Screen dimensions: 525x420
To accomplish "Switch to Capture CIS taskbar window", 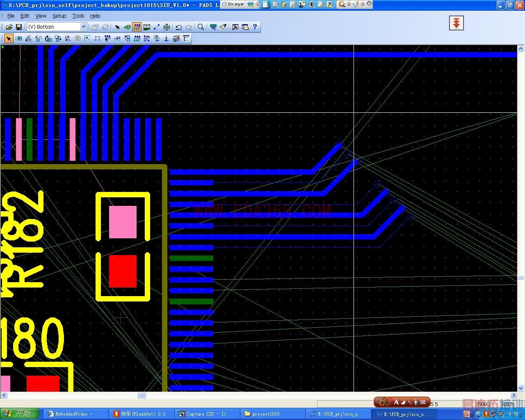I will tap(207, 414).
